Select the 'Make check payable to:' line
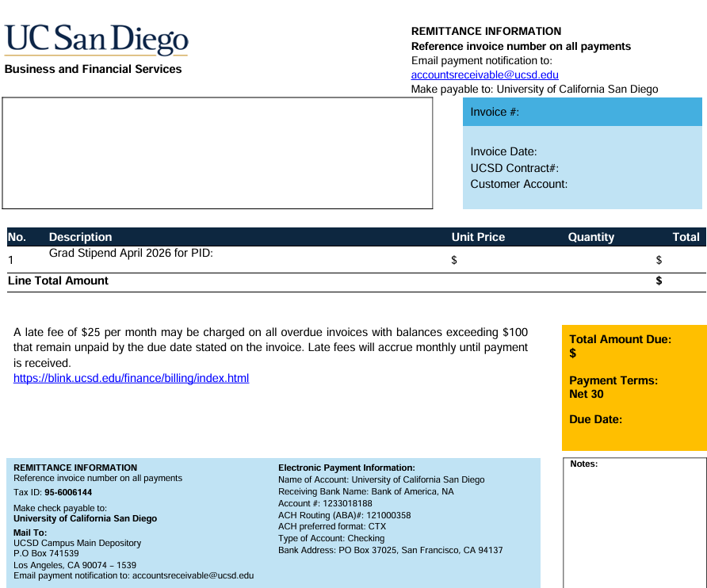Screen dimensions: 707x588 (60, 508)
